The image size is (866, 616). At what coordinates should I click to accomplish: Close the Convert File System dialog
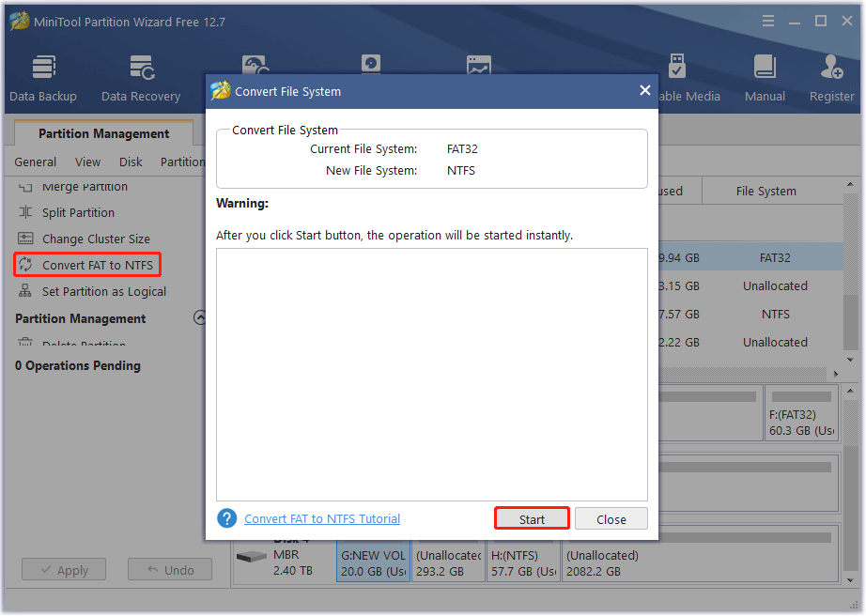[x=644, y=90]
